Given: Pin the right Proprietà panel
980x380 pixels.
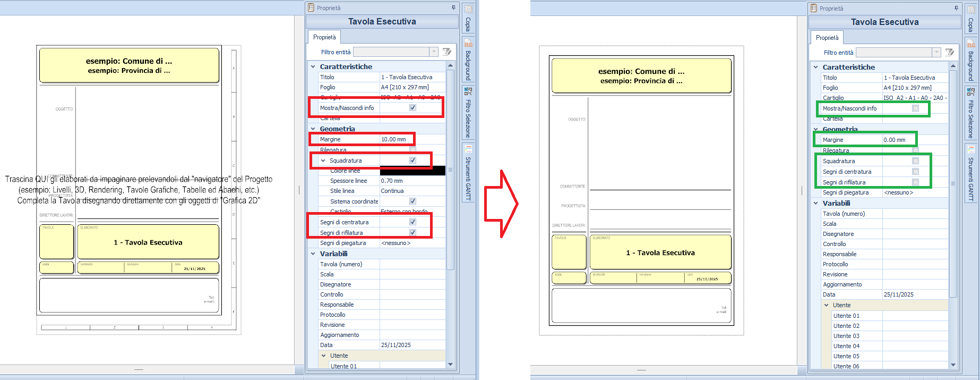Looking at the screenshot, I should [x=956, y=8].
